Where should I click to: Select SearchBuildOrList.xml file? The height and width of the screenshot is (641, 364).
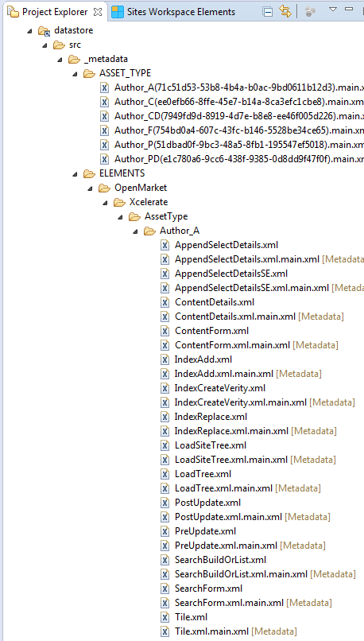220,560
